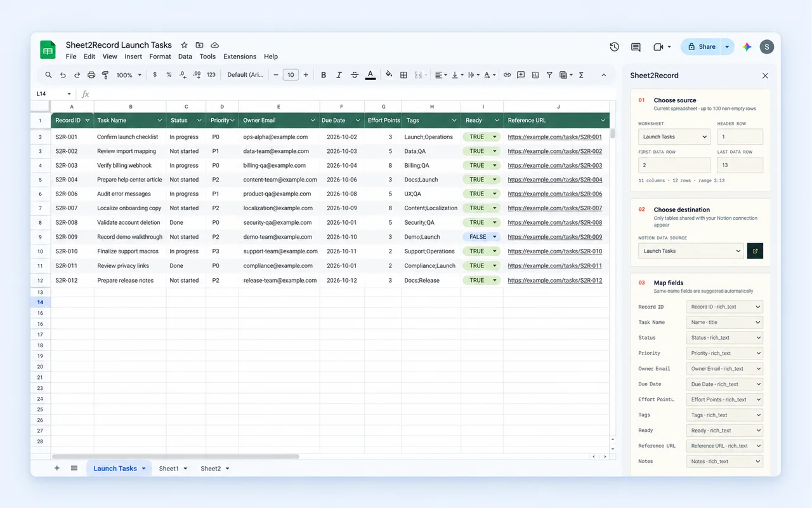Print the spreadsheet via printer icon
The image size is (812, 508).
pos(91,75)
